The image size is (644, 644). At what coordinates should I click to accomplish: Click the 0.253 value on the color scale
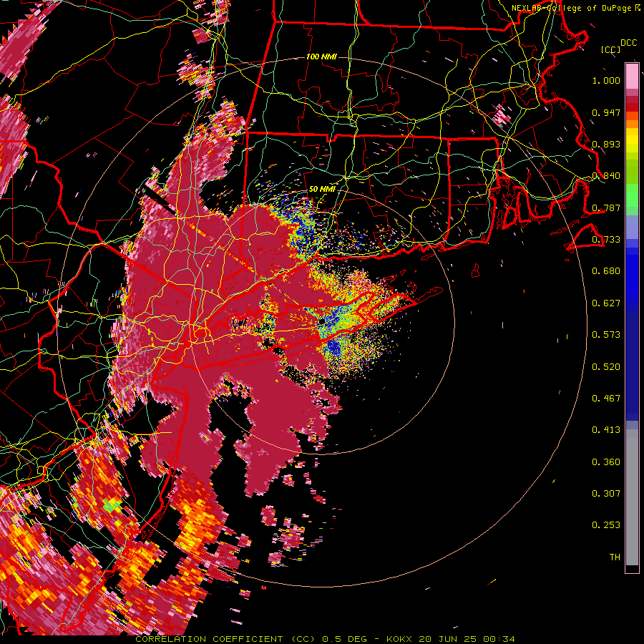click(606, 525)
